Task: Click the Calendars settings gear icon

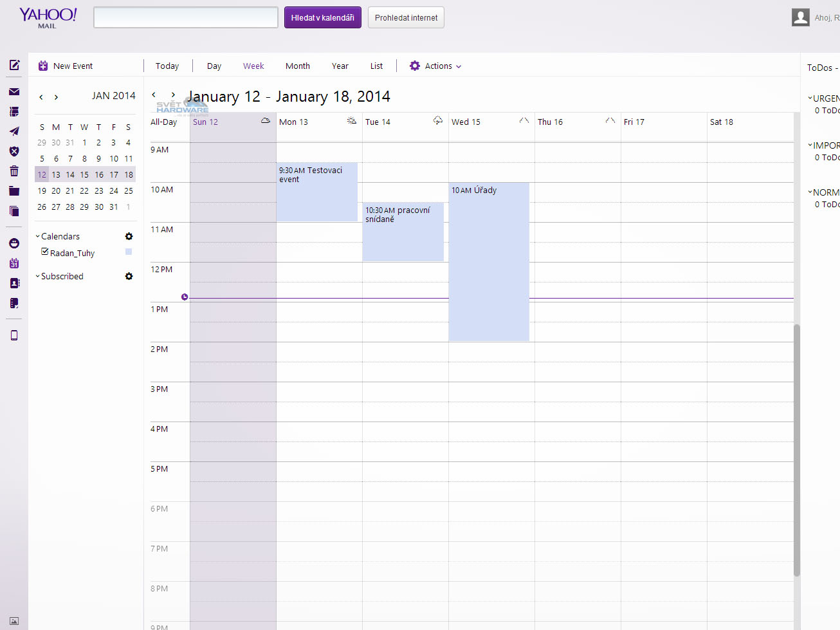Action: click(x=129, y=236)
